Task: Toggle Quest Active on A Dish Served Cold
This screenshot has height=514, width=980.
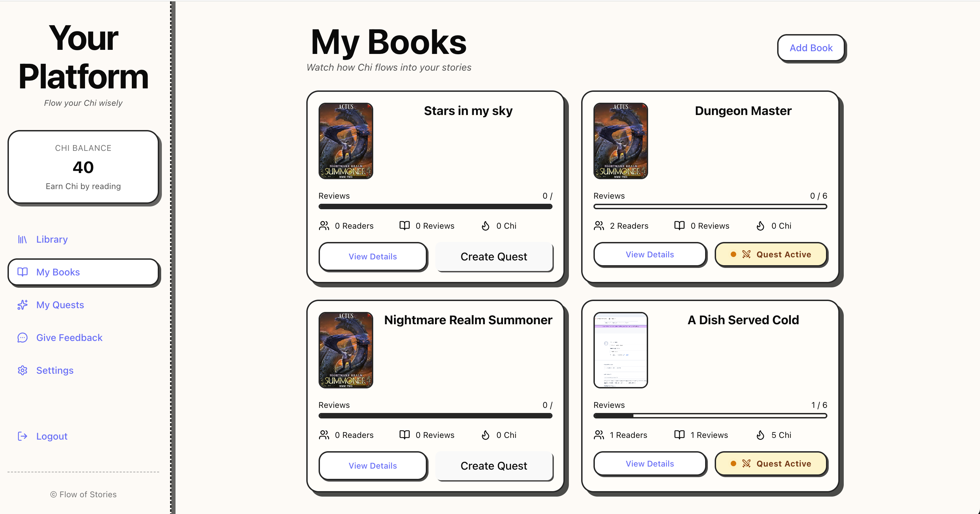Action: (771, 463)
